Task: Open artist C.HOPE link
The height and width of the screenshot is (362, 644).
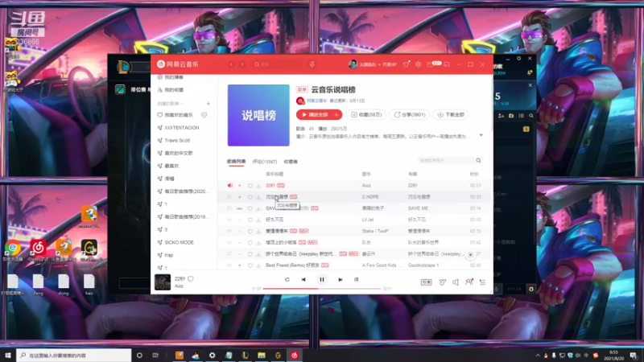Action: [370, 197]
